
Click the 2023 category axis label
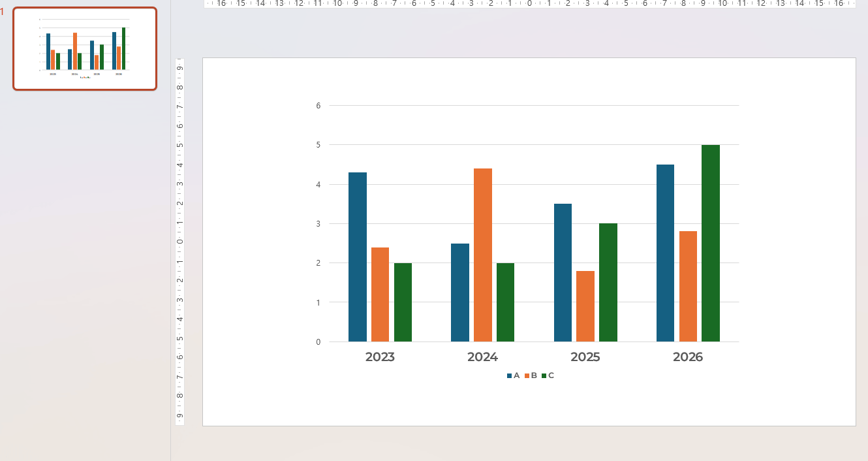tap(381, 357)
